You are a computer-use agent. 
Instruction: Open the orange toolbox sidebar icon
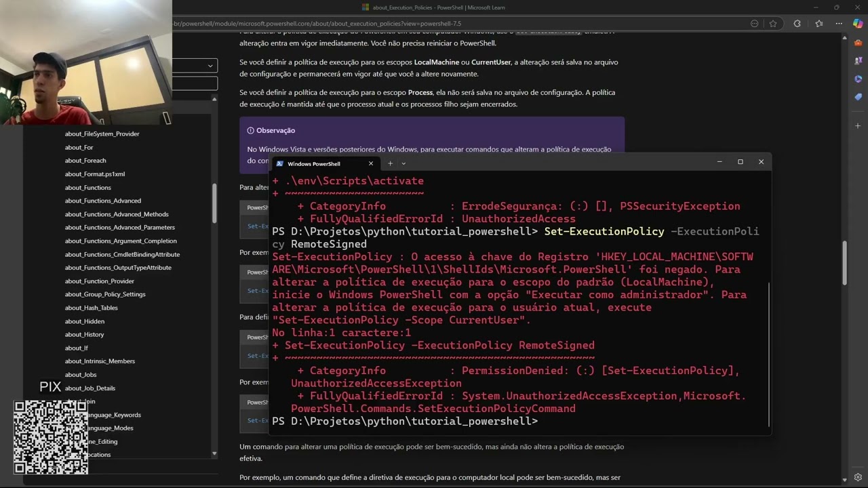[858, 43]
